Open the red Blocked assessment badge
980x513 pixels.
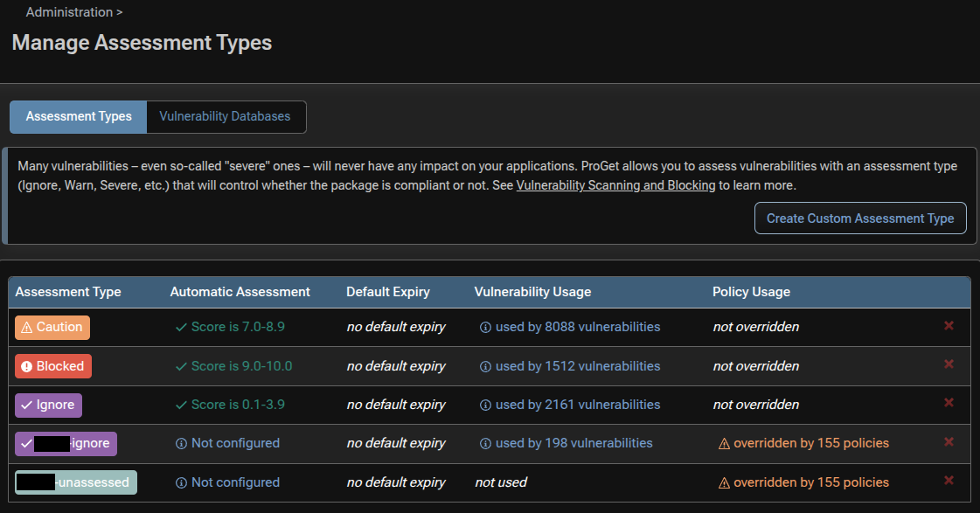[x=52, y=366]
